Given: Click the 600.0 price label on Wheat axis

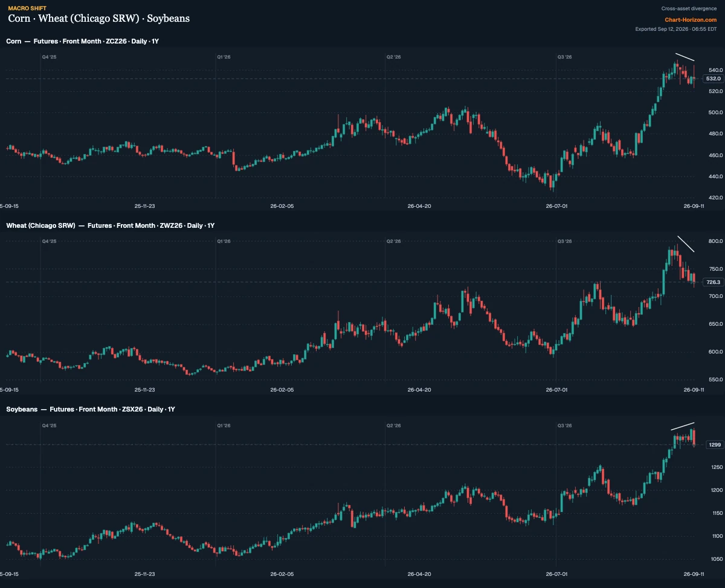Looking at the screenshot, I should point(716,352).
